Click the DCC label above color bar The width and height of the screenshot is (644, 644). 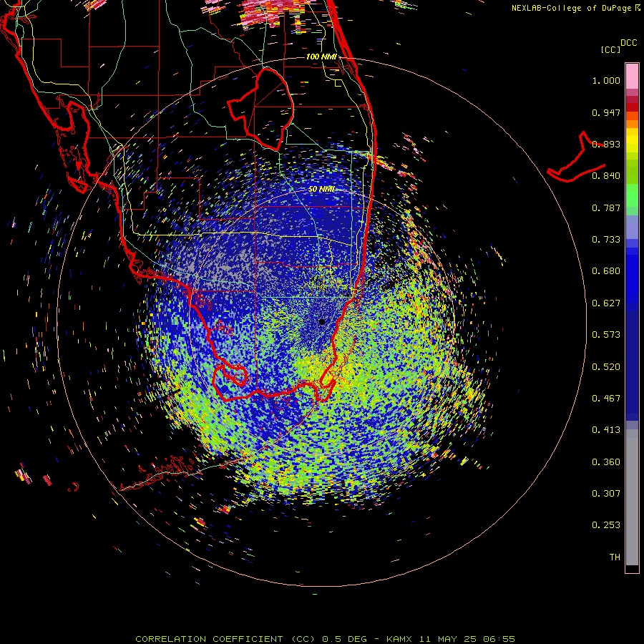click(x=628, y=43)
